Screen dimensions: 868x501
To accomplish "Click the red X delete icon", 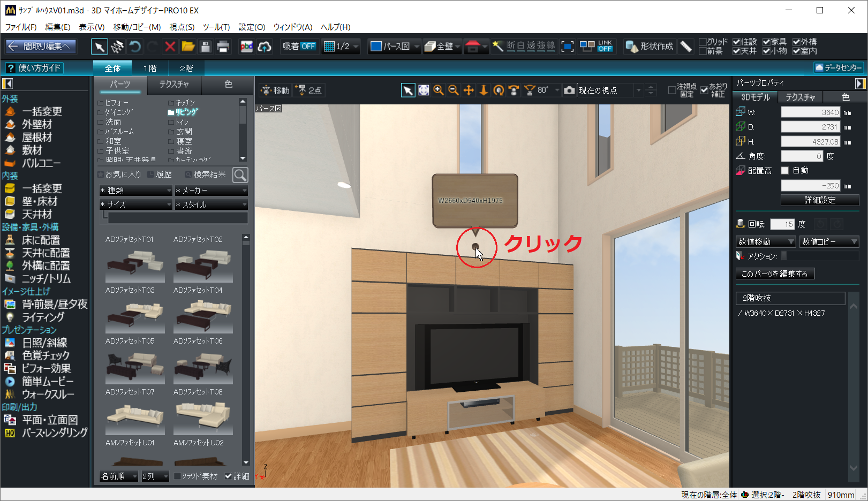I will coord(170,47).
